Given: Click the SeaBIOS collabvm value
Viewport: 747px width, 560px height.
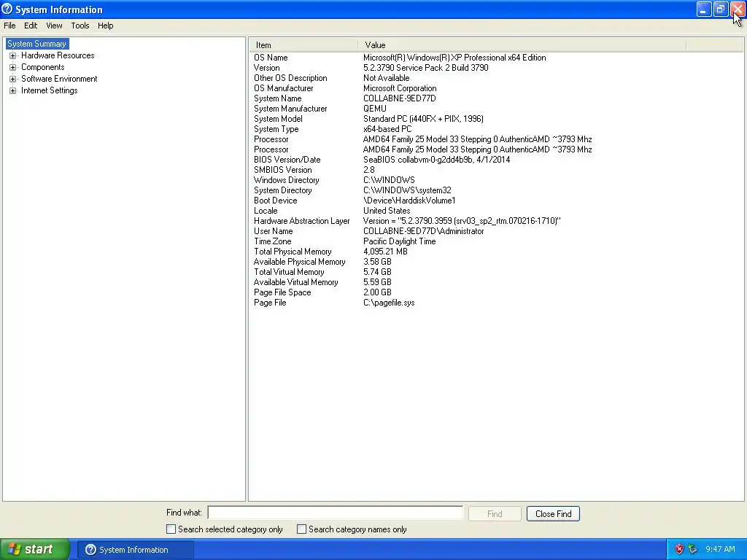Looking at the screenshot, I should click(436, 160).
